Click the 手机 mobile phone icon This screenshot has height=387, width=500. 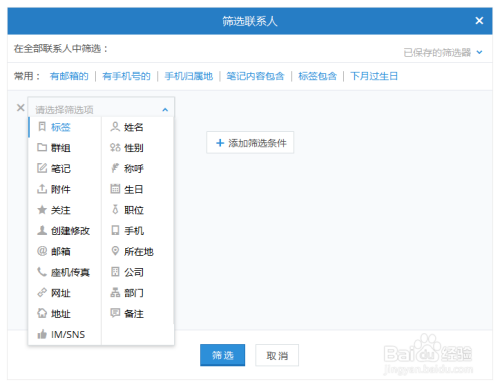pos(115,230)
